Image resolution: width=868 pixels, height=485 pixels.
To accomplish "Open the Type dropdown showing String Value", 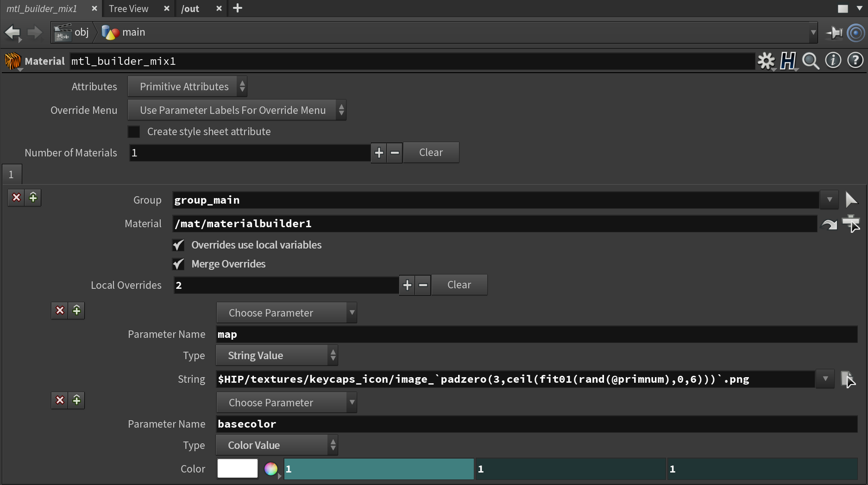I will coord(277,355).
